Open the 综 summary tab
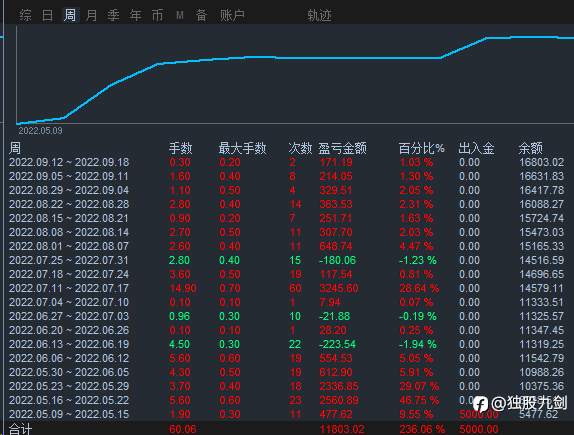The height and width of the screenshot is (435, 574). (x=25, y=15)
